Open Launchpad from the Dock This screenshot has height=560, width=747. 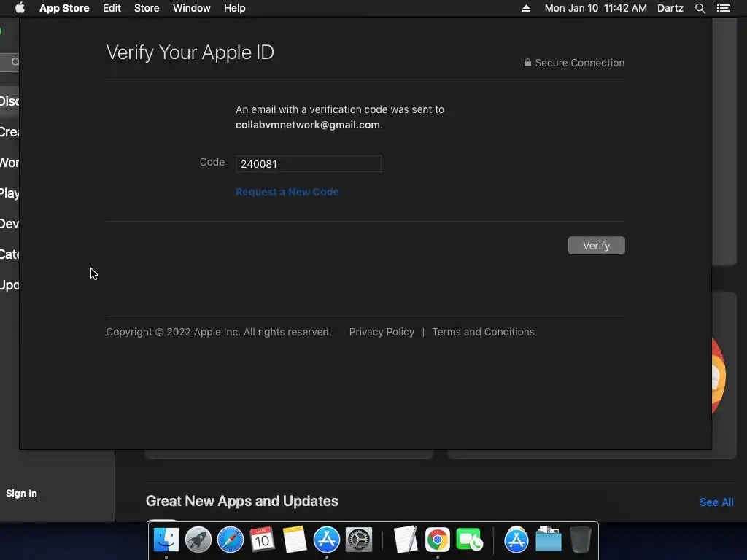pos(198,540)
